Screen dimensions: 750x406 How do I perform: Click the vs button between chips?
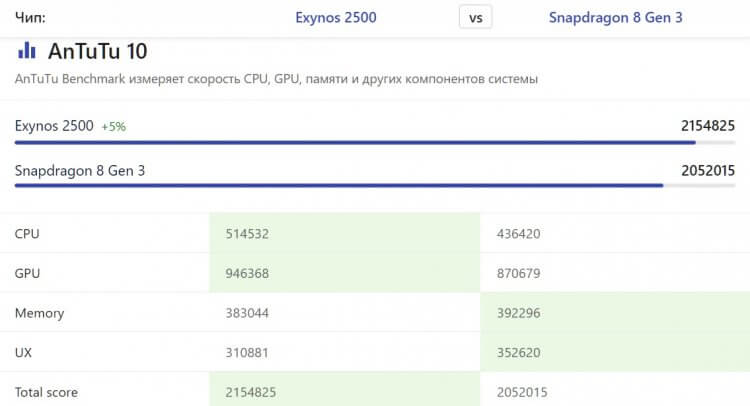pyautogui.click(x=475, y=18)
